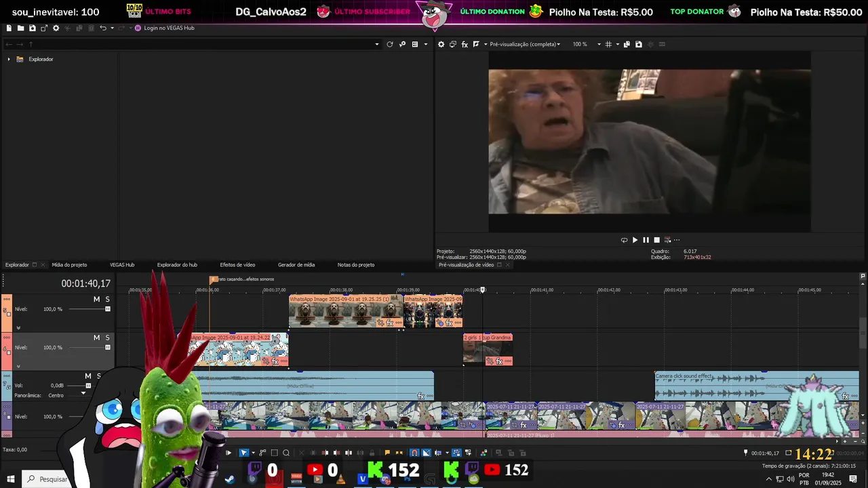Toggle Automatic Crossfades button
Viewport: 868px width, 488px height.
coord(426,453)
